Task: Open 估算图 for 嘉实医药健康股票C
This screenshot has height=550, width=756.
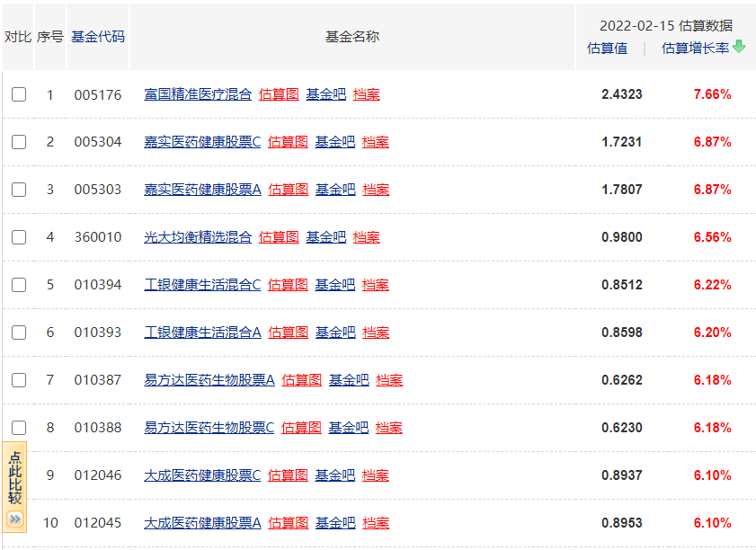Action: 288,142
